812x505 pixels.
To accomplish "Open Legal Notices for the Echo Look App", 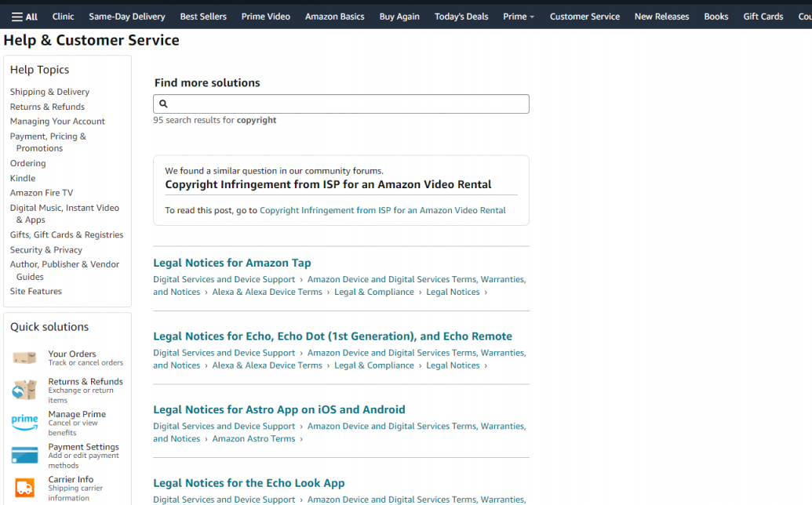I will pyautogui.click(x=249, y=483).
